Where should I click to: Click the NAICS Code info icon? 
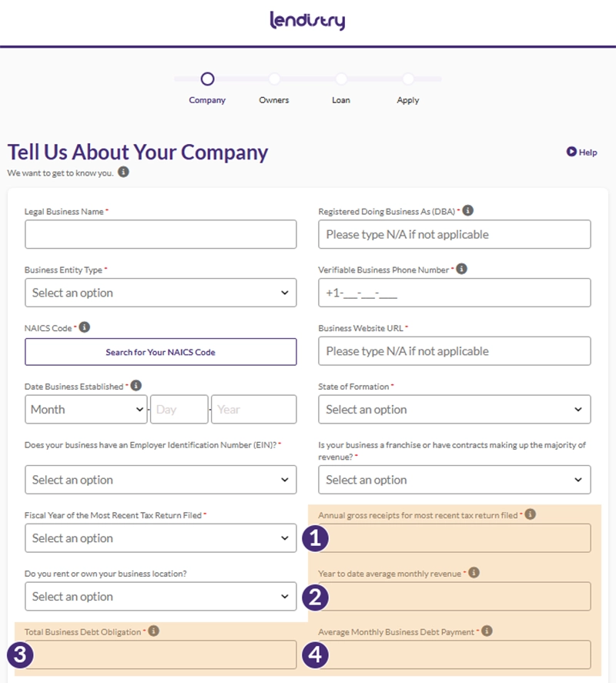pyautogui.click(x=85, y=327)
